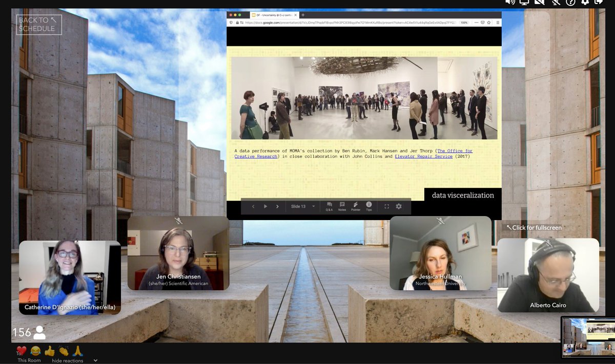The height and width of the screenshot is (364, 615).
Task: Click the MOMA performance photo on slide
Action: (x=364, y=98)
